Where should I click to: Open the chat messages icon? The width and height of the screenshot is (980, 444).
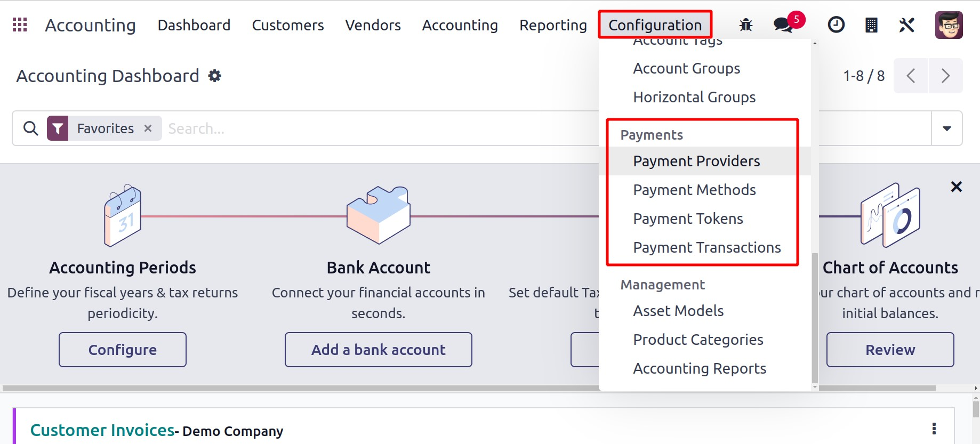(783, 25)
